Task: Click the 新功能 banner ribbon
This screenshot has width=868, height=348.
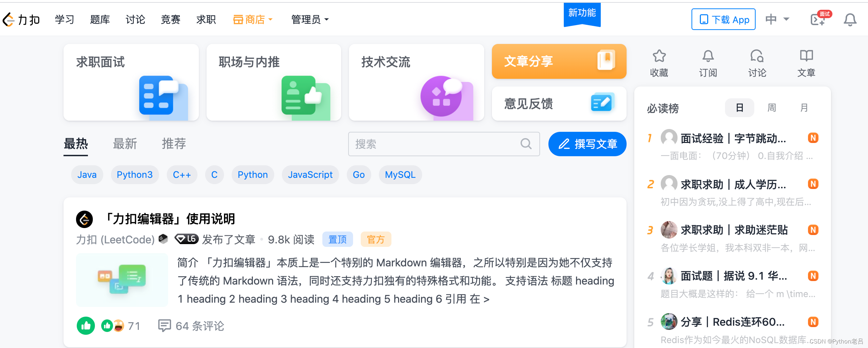Action: coord(582,14)
